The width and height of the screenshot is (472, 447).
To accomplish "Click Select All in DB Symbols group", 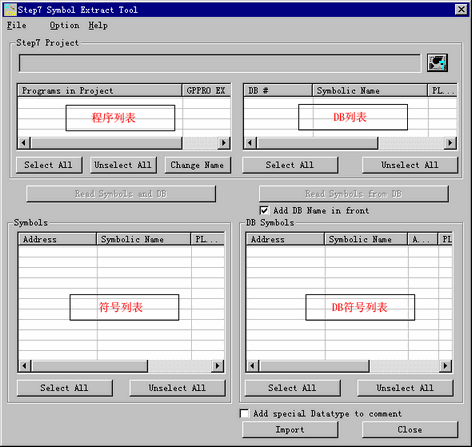I will coord(292,388).
